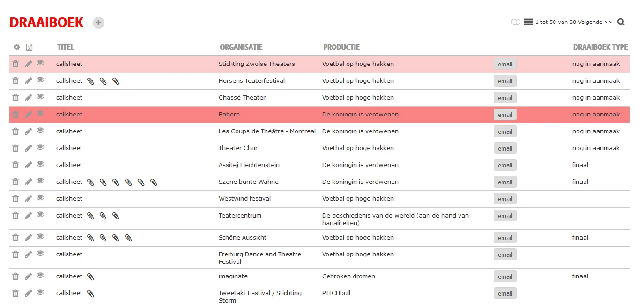This screenshot has height=305, width=644.
Task: Email Assitej Liechtenstein callsheet
Action: 505,165
